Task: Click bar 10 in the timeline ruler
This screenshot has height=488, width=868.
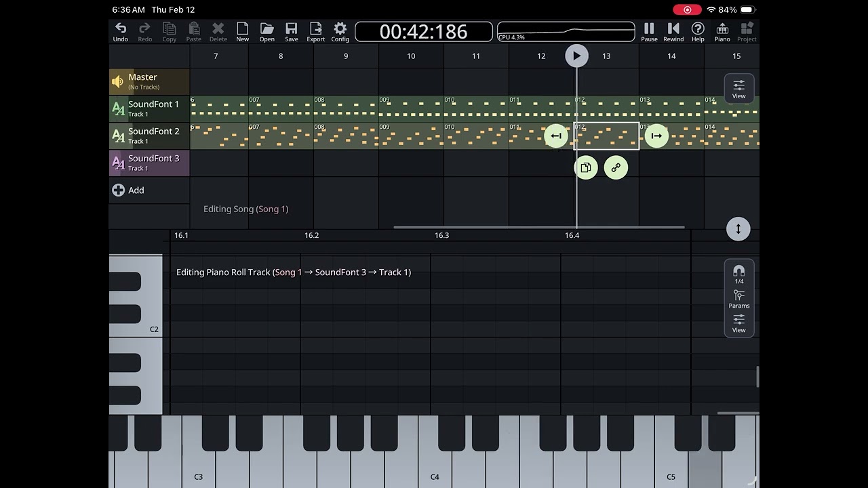Action: click(411, 56)
